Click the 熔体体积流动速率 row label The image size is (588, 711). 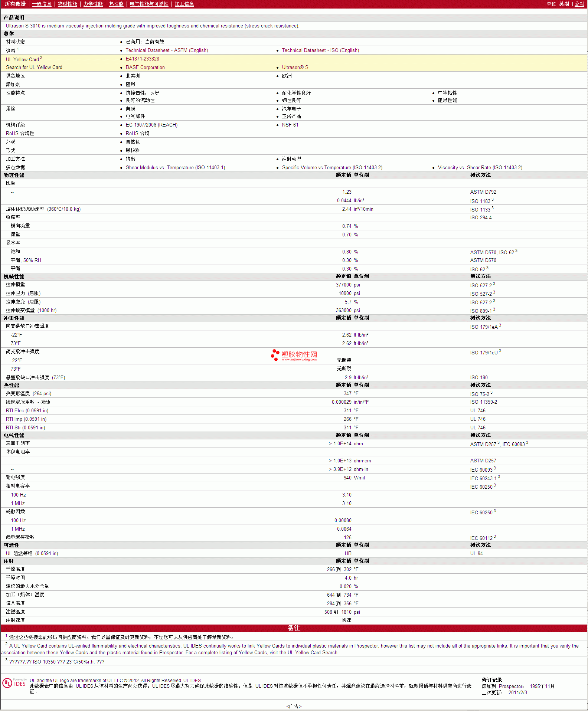tap(43, 209)
